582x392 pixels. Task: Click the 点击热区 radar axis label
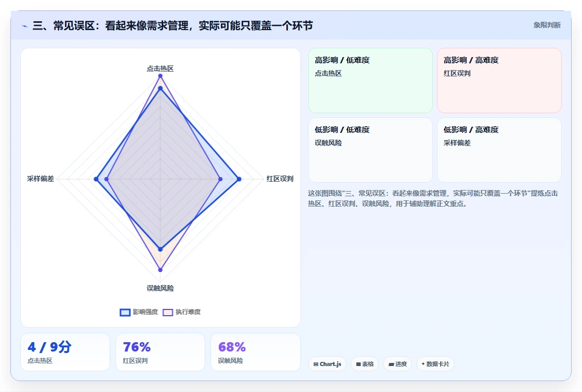(x=160, y=69)
